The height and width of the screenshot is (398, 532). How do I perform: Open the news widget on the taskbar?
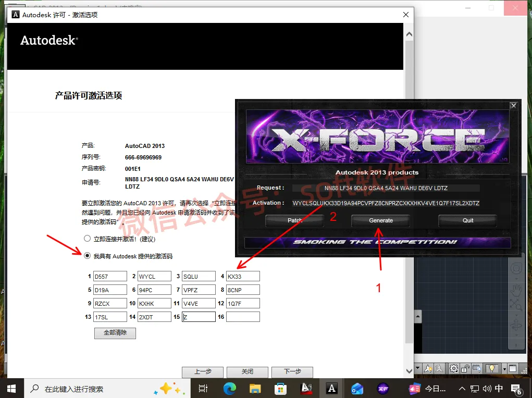[427, 389]
